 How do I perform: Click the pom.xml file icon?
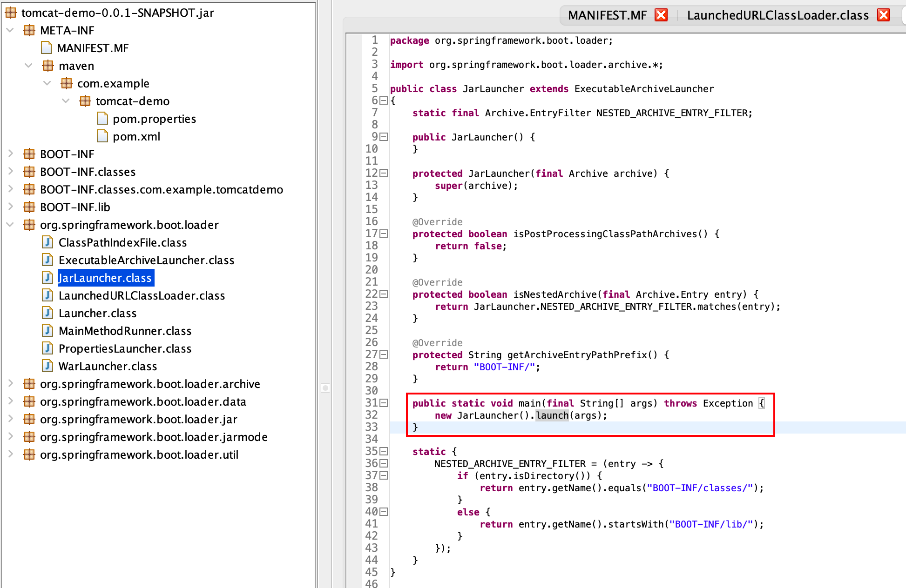point(102,136)
